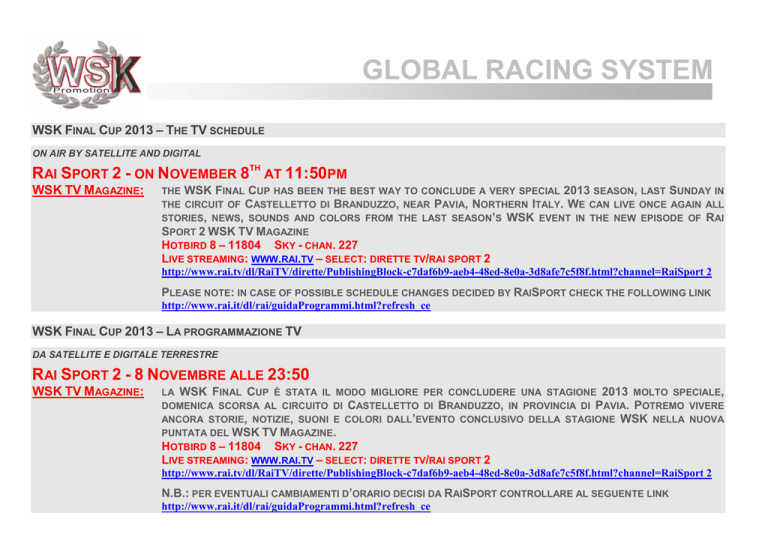Open guidaProgrammi link under 'N.B.' note
Viewport: 768px width, 543px height.
point(296,507)
